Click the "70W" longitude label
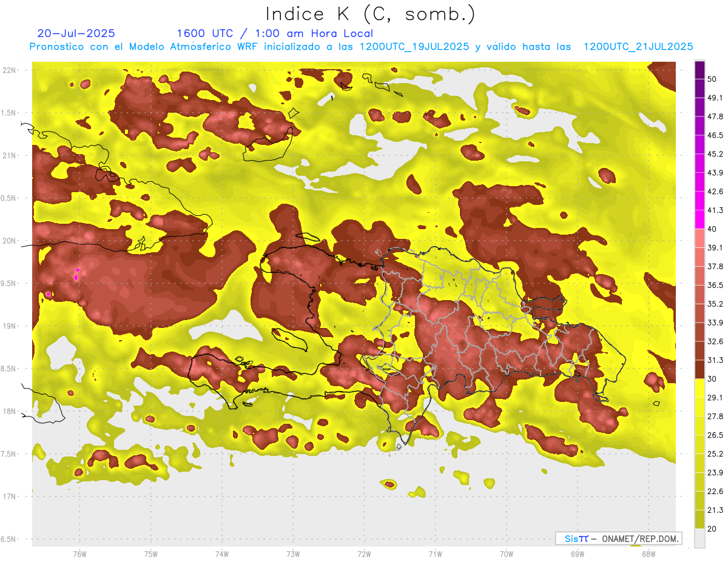Image resolution: width=728 pixels, height=562 pixels. pos(506,554)
